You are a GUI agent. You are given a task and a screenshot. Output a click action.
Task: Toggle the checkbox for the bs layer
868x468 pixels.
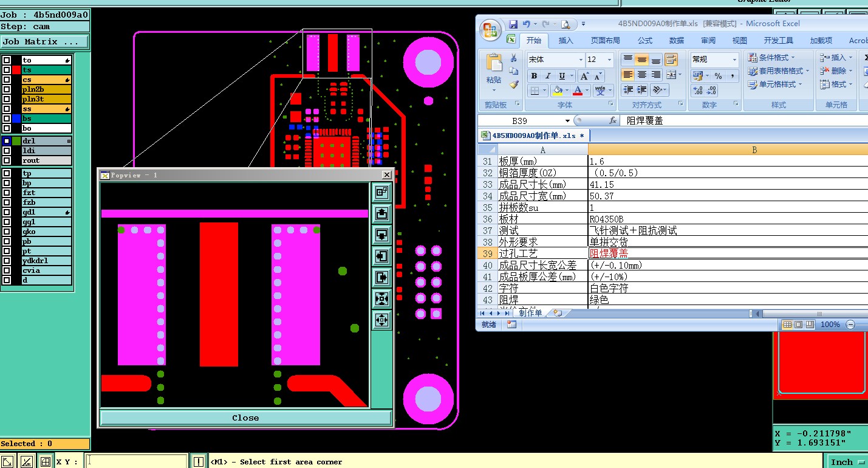point(6,119)
